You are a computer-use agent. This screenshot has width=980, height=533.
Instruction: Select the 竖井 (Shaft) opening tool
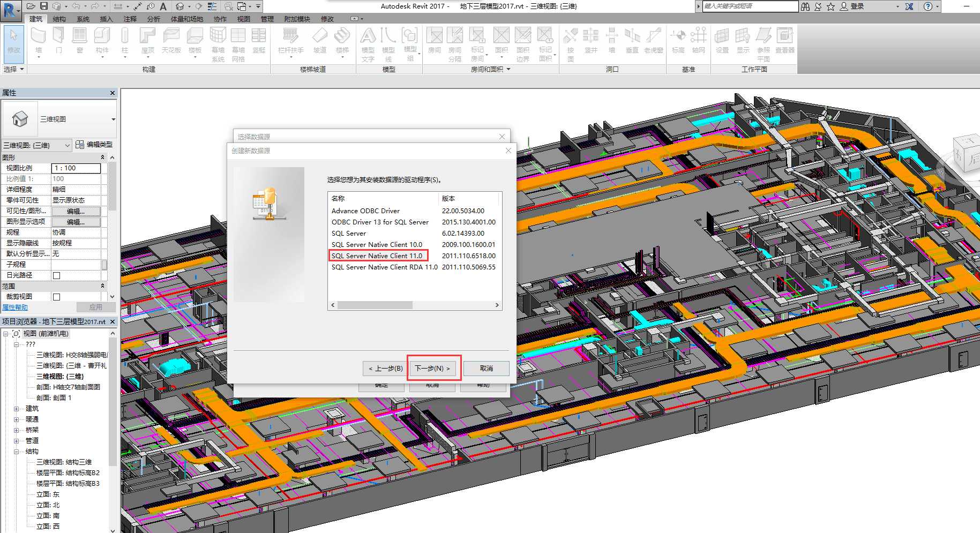[x=591, y=41]
